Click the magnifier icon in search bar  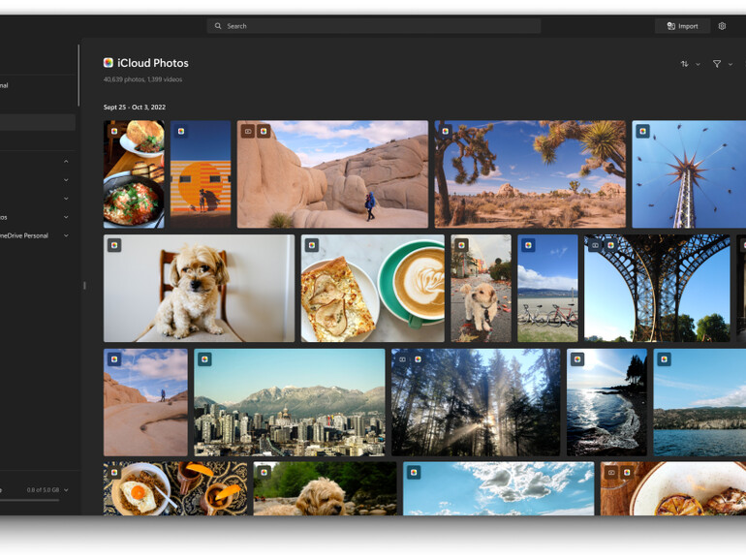pos(218,26)
